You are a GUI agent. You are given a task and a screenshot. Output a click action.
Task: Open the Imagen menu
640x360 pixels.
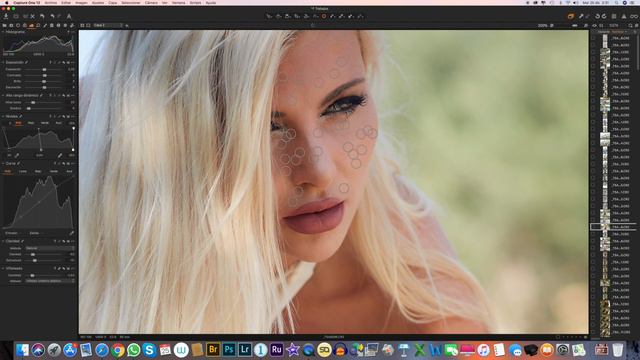point(81,2)
